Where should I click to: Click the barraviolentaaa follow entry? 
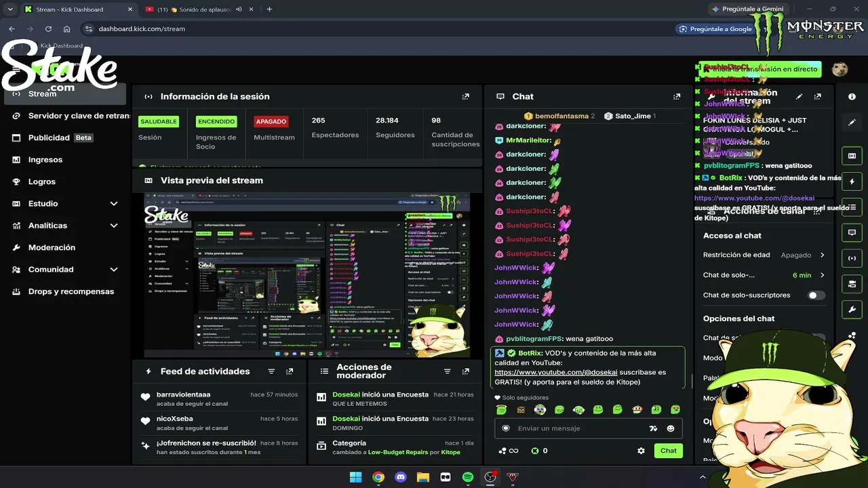click(219, 399)
